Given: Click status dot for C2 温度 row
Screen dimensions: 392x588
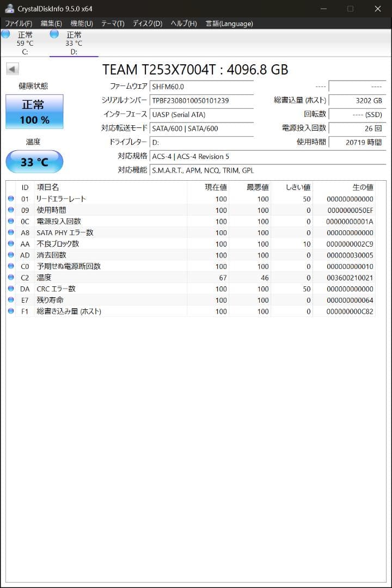Looking at the screenshot, I should click(x=11, y=278).
